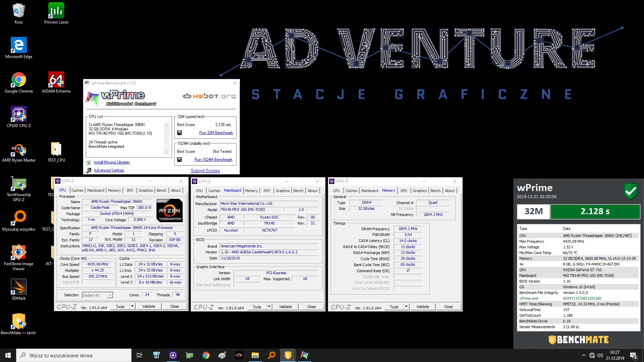
Task: Open the green GPU-Z taskbar icon
Action: point(190,355)
